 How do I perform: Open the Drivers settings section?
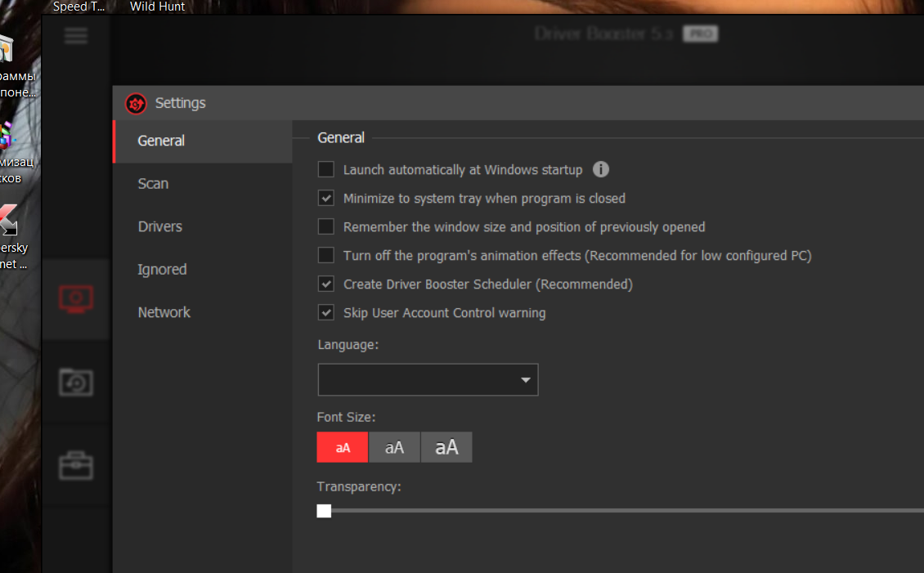click(159, 226)
